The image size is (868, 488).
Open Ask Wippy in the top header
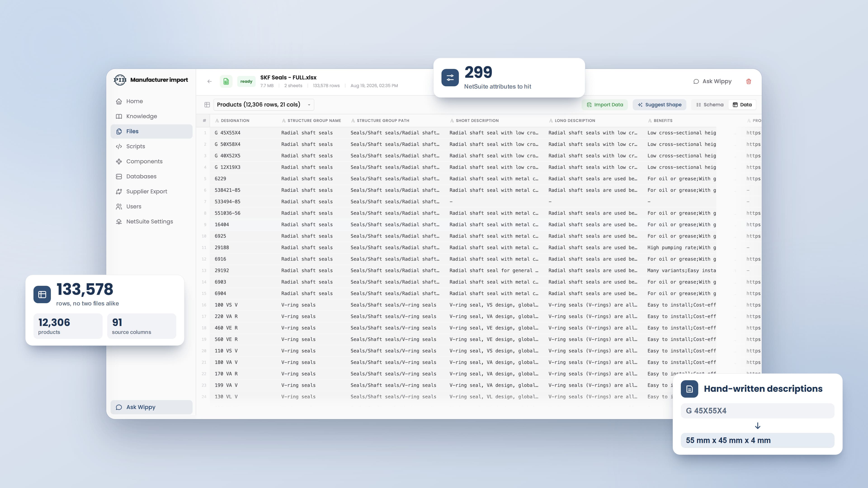pos(712,82)
